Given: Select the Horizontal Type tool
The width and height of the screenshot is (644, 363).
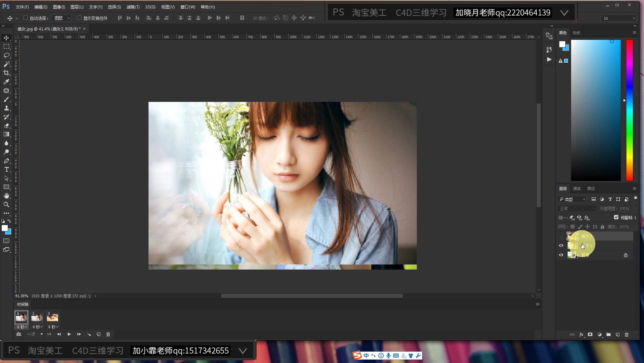Looking at the screenshot, I should tap(6, 169).
